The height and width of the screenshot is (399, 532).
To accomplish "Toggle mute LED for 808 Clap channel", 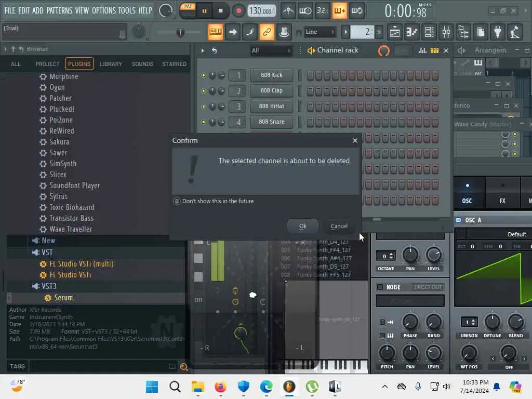I will click(204, 91).
